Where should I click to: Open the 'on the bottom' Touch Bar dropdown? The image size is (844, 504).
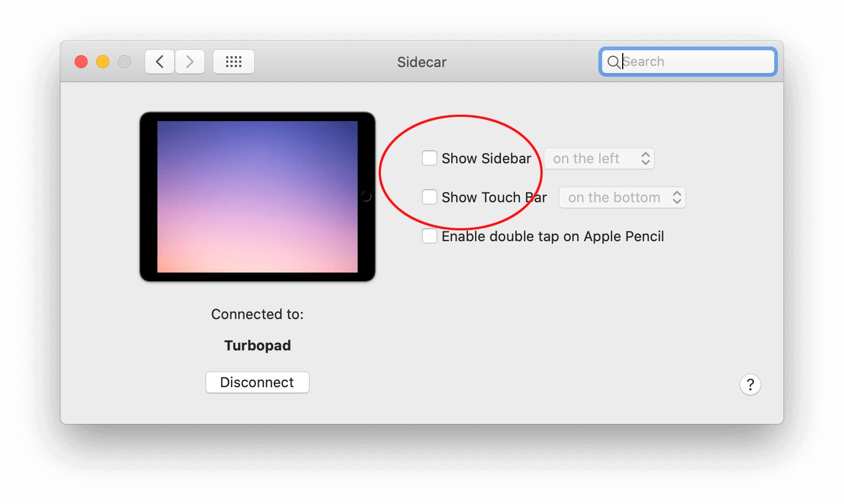tap(622, 197)
